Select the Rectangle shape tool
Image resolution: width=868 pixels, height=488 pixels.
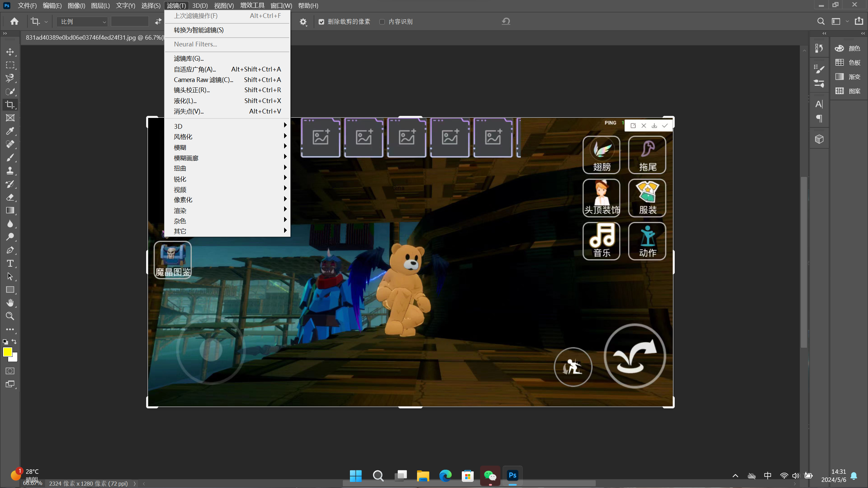(x=10, y=290)
